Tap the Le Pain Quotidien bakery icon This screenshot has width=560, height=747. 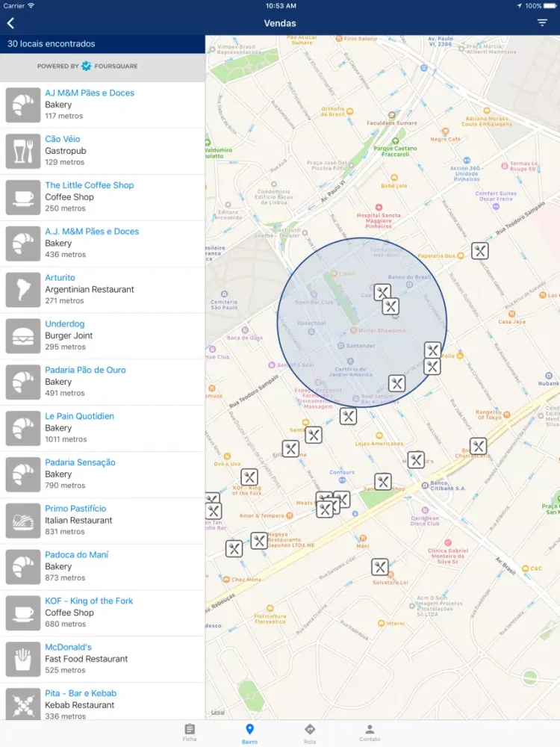pyautogui.click(x=23, y=428)
